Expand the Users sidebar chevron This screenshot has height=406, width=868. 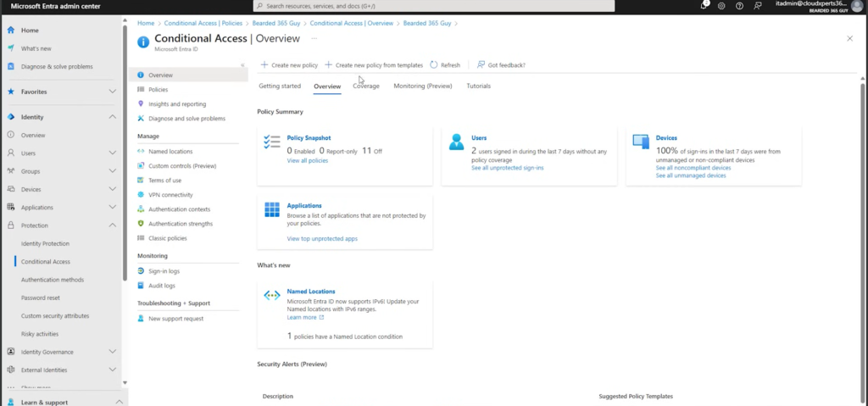[x=113, y=153]
